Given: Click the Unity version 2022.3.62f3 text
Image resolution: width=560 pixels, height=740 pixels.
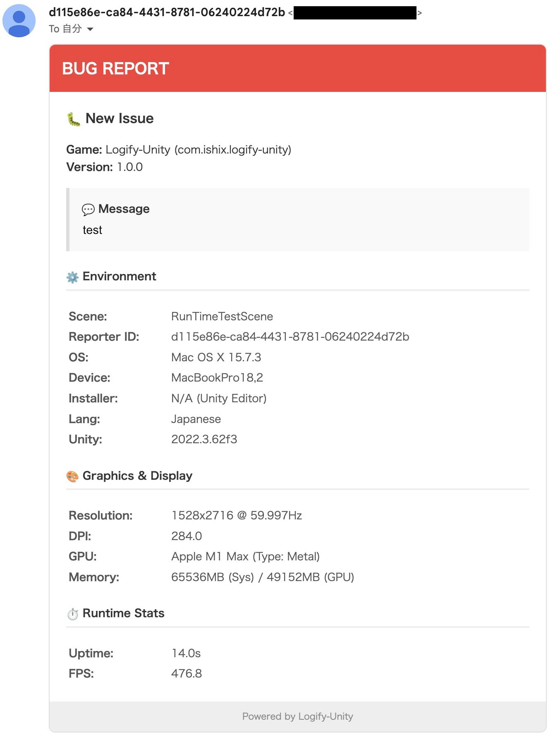Looking at the screenshot, I should click(x=204, y=440).
